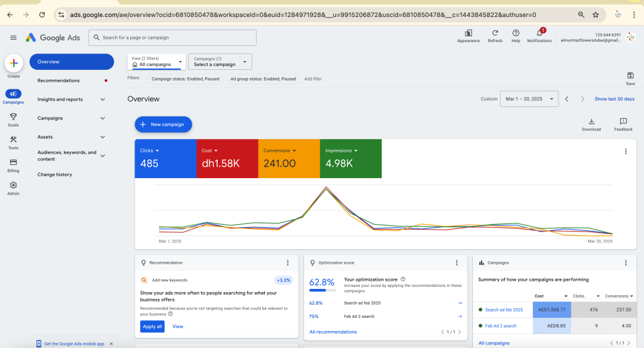Click the Save filter icon
This screenshot has height=348, width=644.
pyautogui.click(x=630, y=76)
